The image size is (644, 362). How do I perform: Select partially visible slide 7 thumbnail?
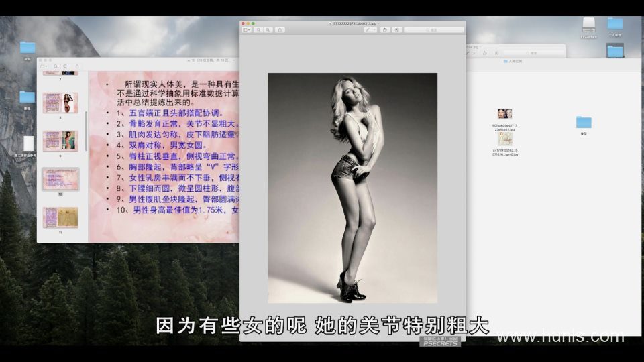pyautogui.click(x=60, y=73)
